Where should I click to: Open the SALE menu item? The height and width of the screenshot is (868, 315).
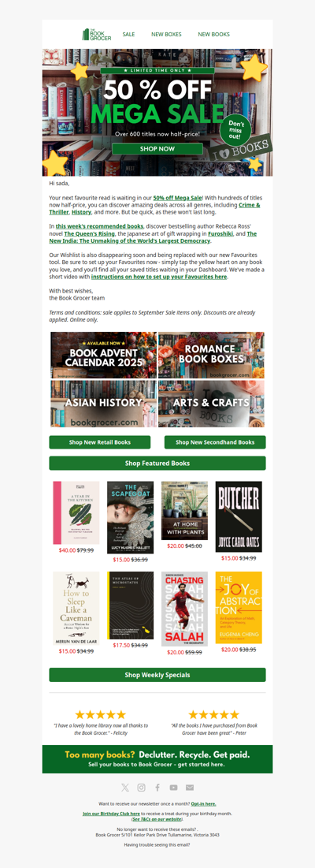pos(129,35)
